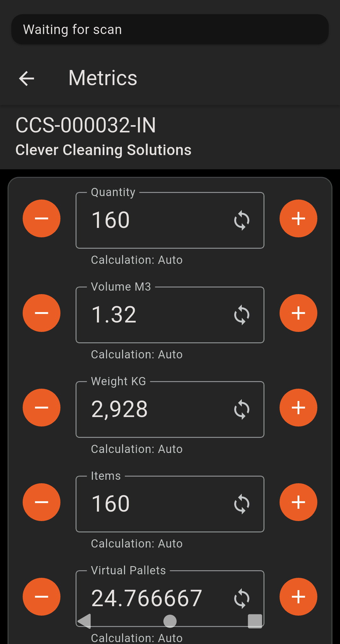Image resolution: width=340 pixels, height=644 pixels.
Task: Increase the Quantity value
Action: [x=298, y=218]
